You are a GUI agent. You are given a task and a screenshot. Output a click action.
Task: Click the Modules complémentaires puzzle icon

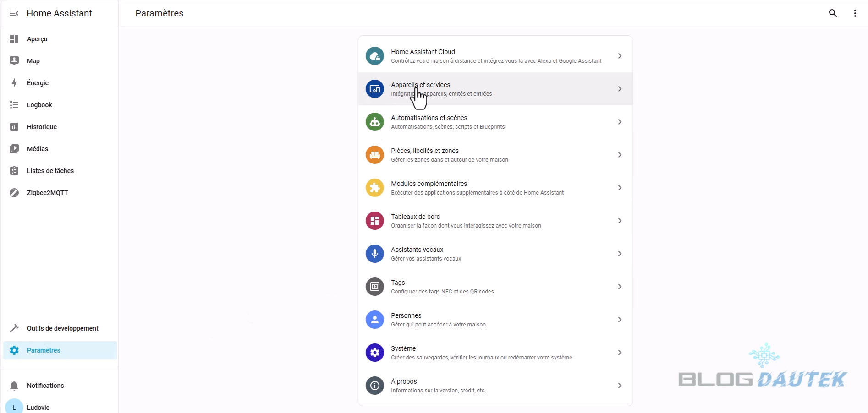pyautogui.click(x=374, y=188)
